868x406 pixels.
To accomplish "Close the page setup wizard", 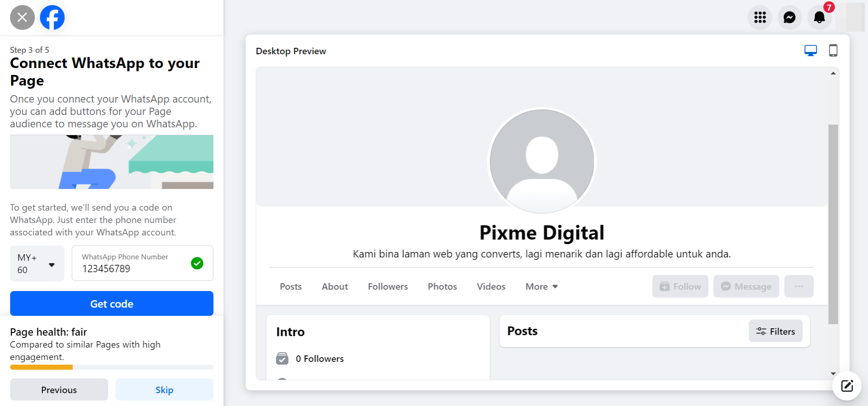I will coord(22,17).
